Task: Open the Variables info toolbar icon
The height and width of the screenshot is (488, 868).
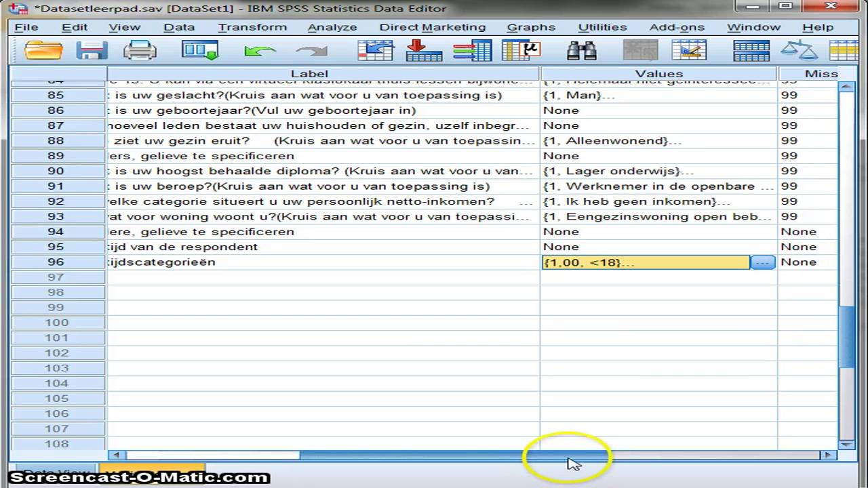Action: (472, 51)
